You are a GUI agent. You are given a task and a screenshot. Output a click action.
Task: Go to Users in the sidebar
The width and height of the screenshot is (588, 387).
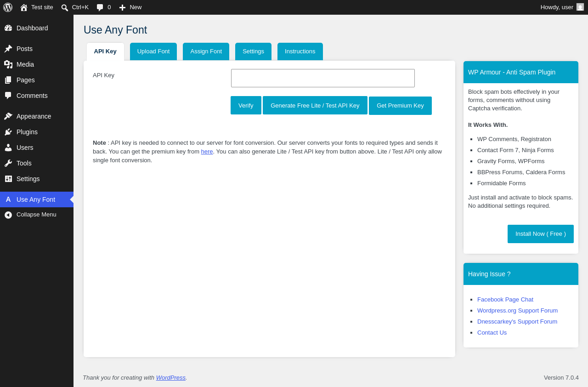[37, 148]
